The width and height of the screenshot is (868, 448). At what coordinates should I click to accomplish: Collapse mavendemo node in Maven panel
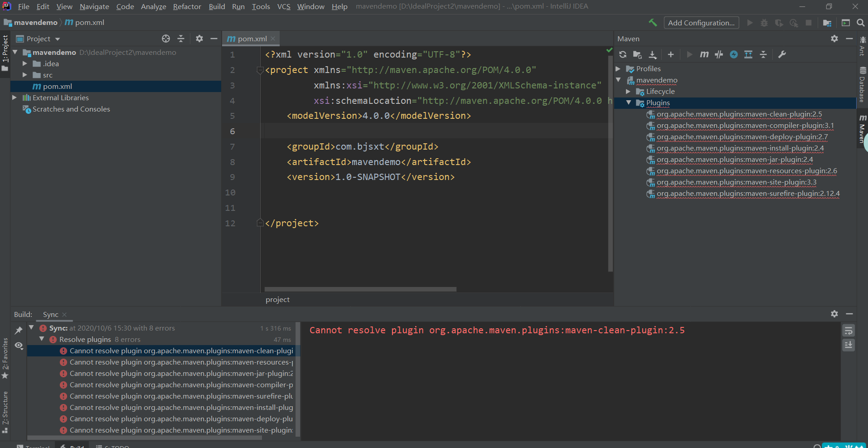618,80
